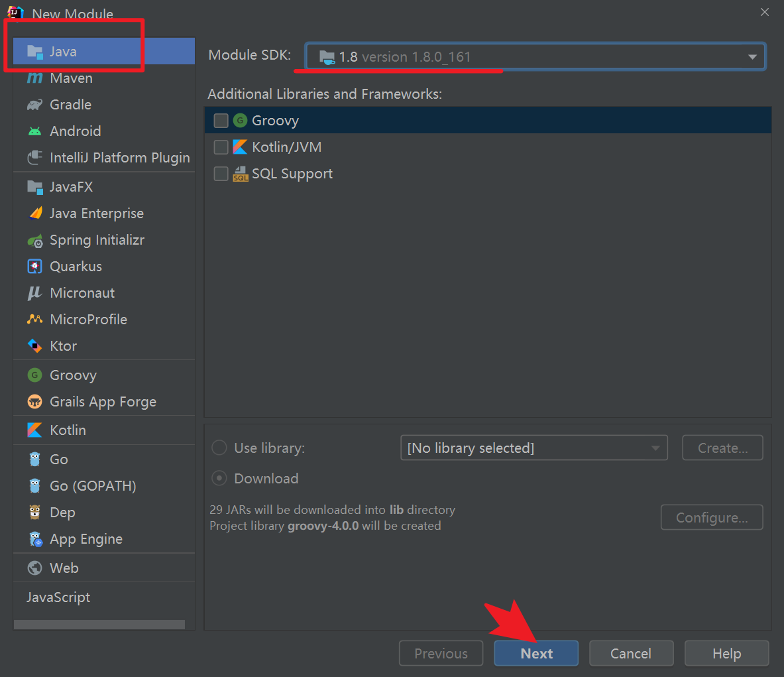Click the App Engine icon
The width and height of the screenshot is (784, 677).
(36, 539)
